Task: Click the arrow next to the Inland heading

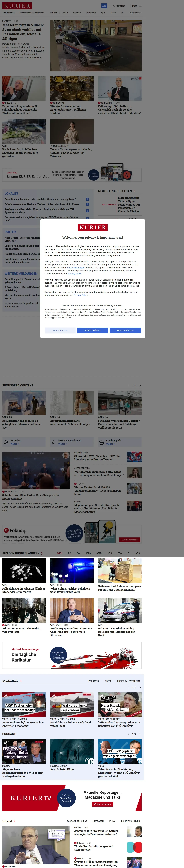Action: [x=14, y=821]
